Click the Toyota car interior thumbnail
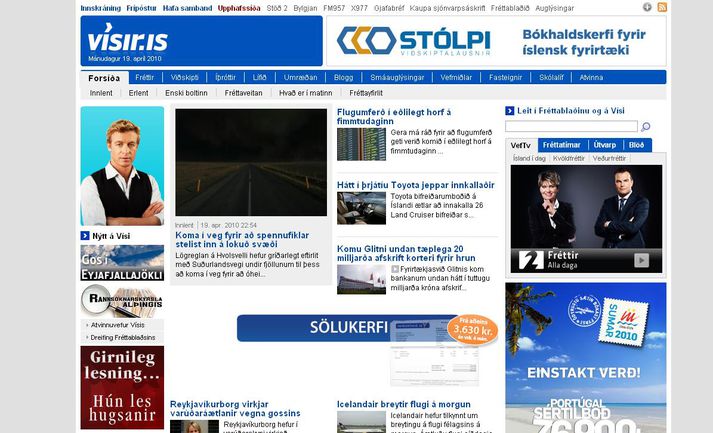This screenshot has height=433, width=713. tap(361, 208)
